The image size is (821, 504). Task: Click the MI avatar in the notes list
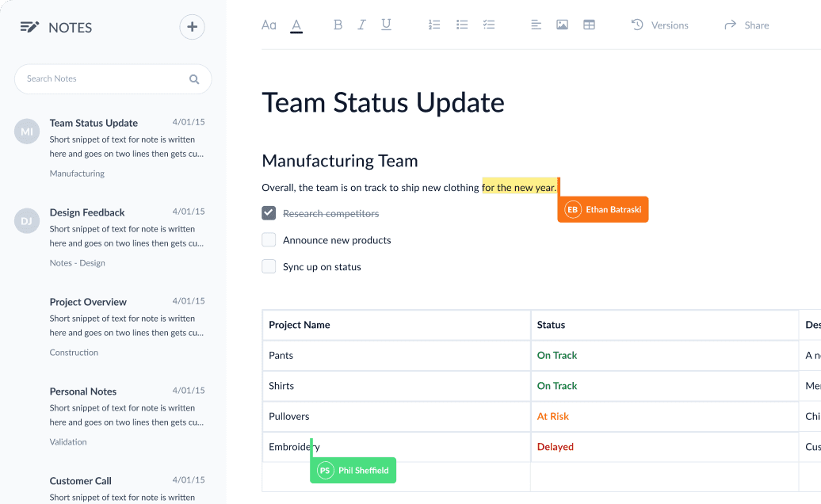pyautogui.click(x=27, y=132)
